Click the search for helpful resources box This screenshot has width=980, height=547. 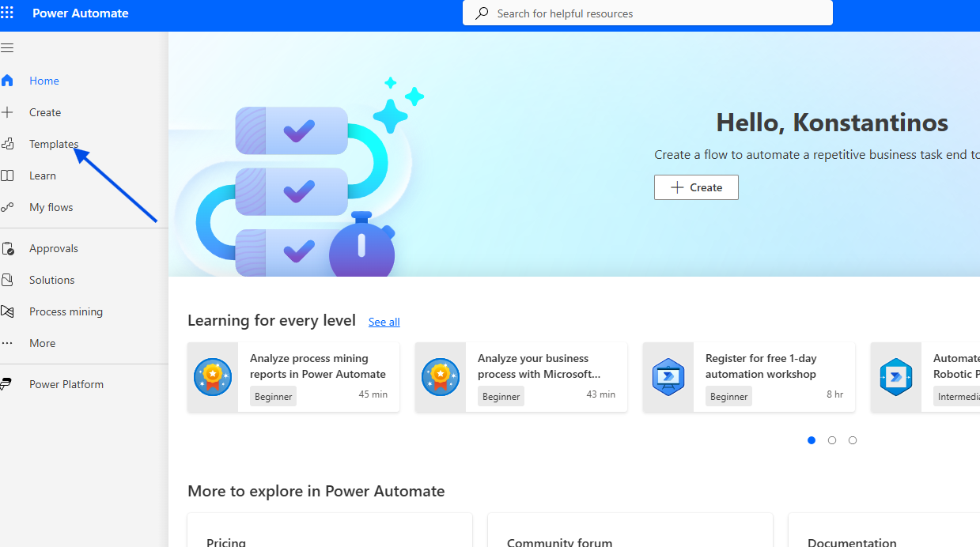[x=647, y=13]
